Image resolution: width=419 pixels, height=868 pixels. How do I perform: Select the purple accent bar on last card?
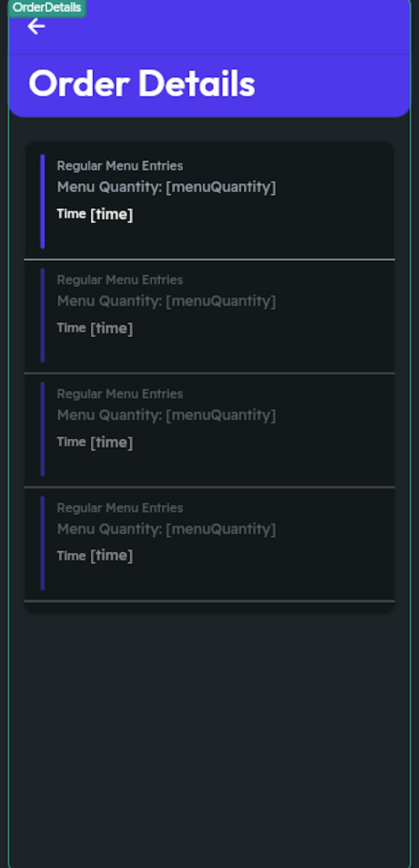42,542
